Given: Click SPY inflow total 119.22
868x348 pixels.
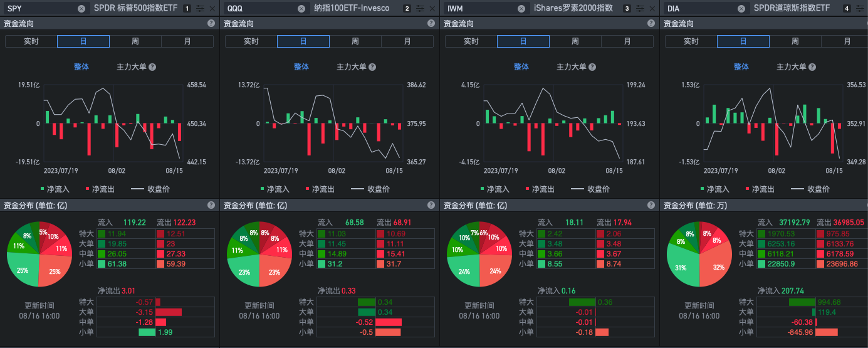Looking at the screenshot, I should (134, 222).
